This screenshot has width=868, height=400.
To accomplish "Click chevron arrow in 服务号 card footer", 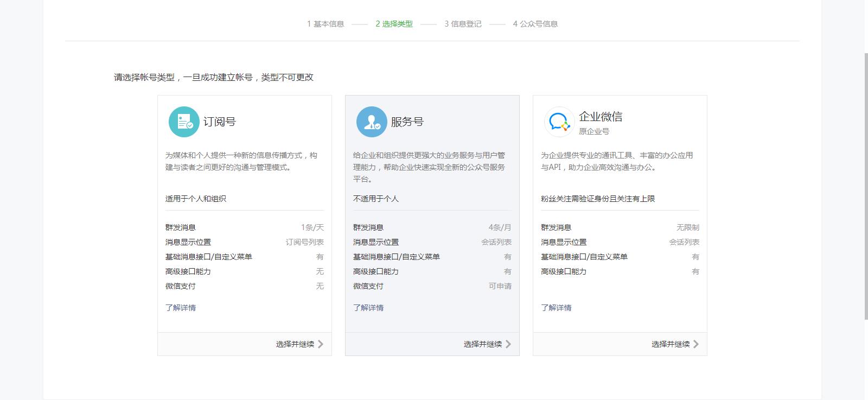I will [508, 344].
